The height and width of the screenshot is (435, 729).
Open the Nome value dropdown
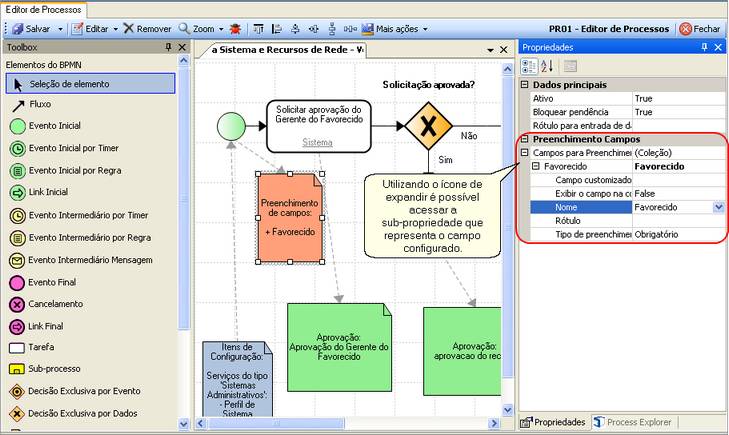719,207
